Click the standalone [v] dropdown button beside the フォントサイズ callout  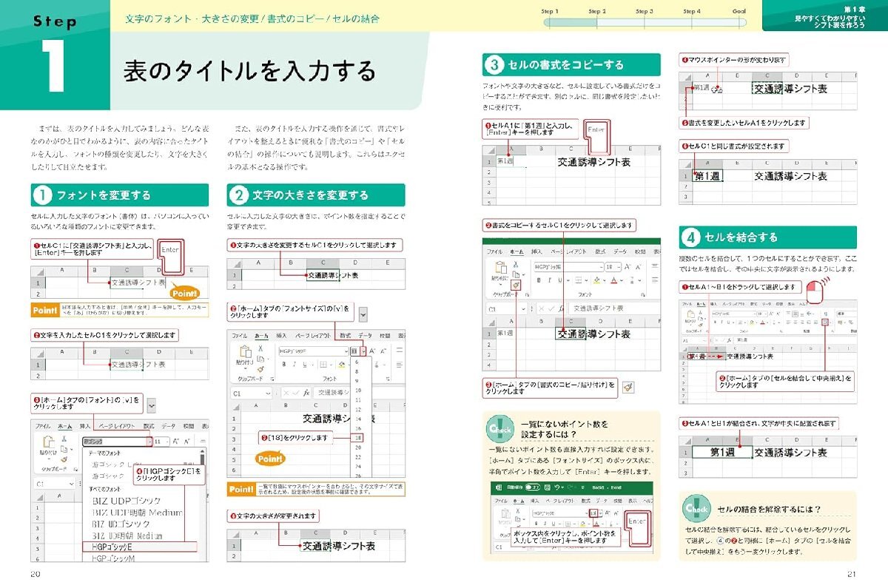(x=363, y=314)
